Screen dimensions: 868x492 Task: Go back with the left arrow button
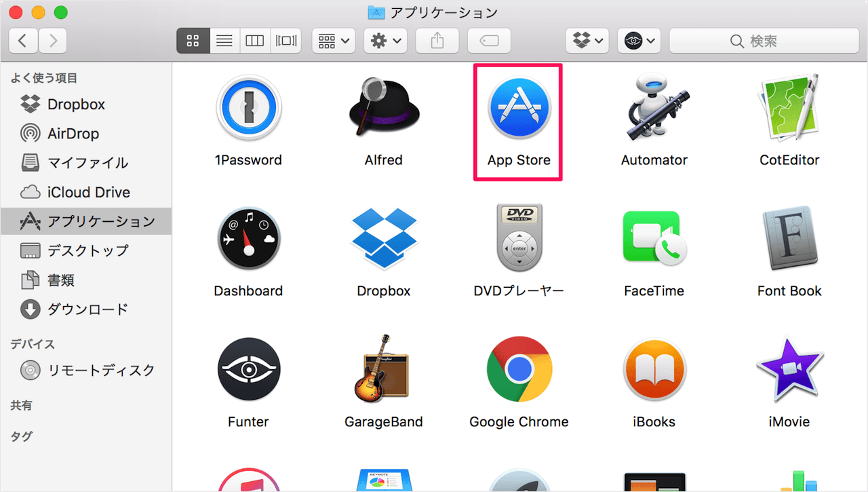pyautogui.click(x=23, y=41)
